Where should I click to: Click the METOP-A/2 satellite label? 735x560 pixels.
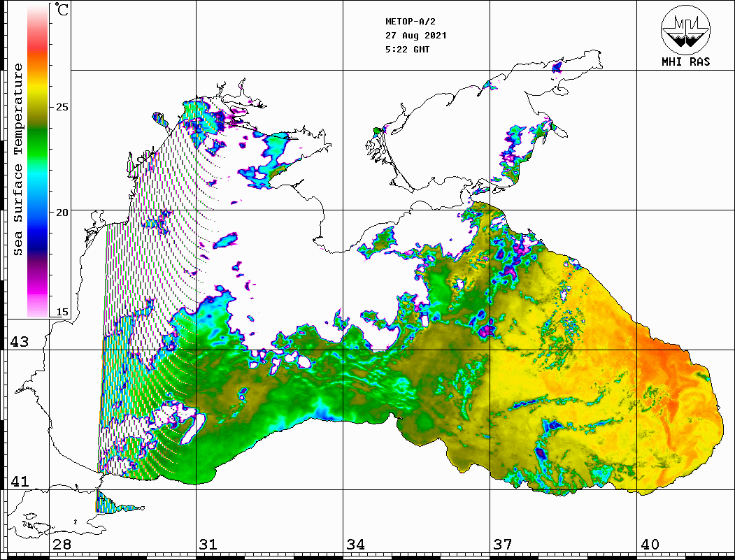411,22
